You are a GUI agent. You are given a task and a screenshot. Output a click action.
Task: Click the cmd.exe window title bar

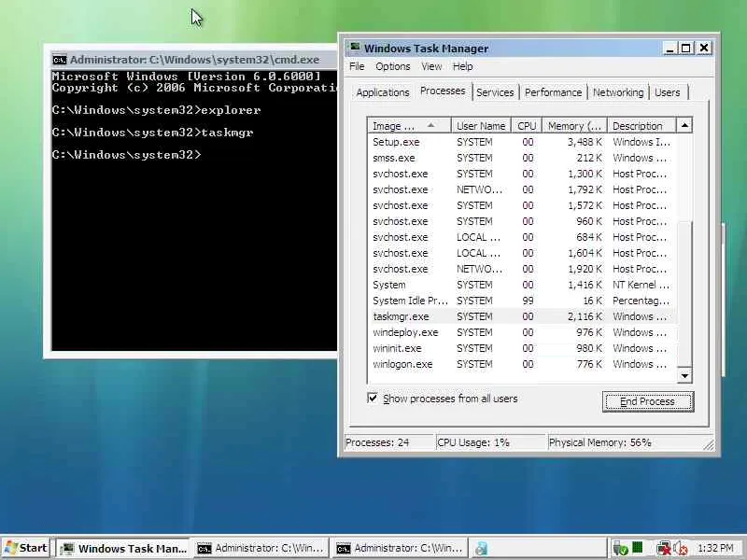tap(194, 60)
